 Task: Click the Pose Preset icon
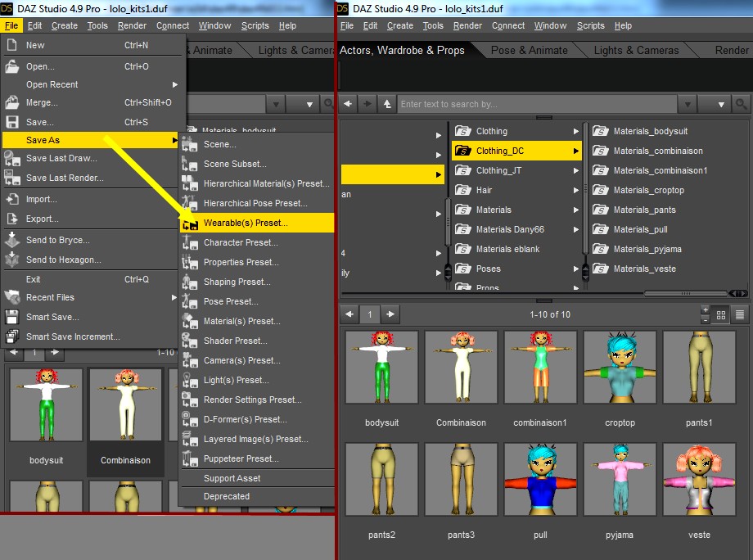[190, 301]
